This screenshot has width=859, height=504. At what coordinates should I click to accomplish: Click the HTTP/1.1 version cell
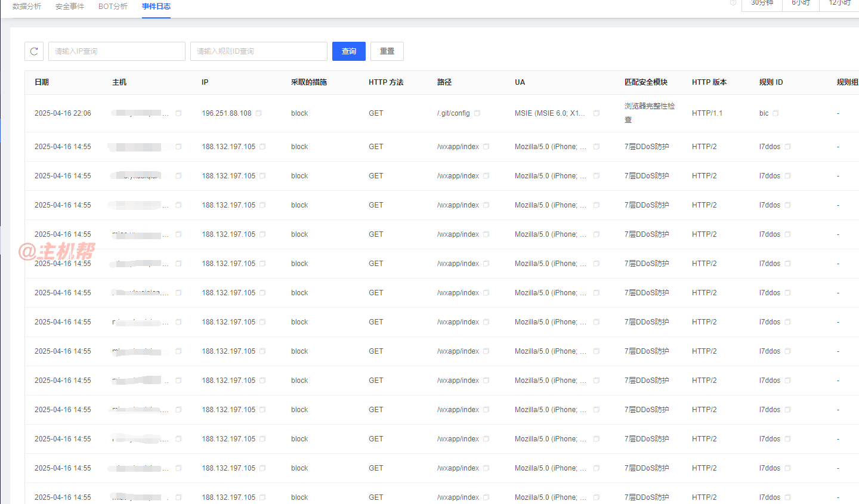pos(707,113)
